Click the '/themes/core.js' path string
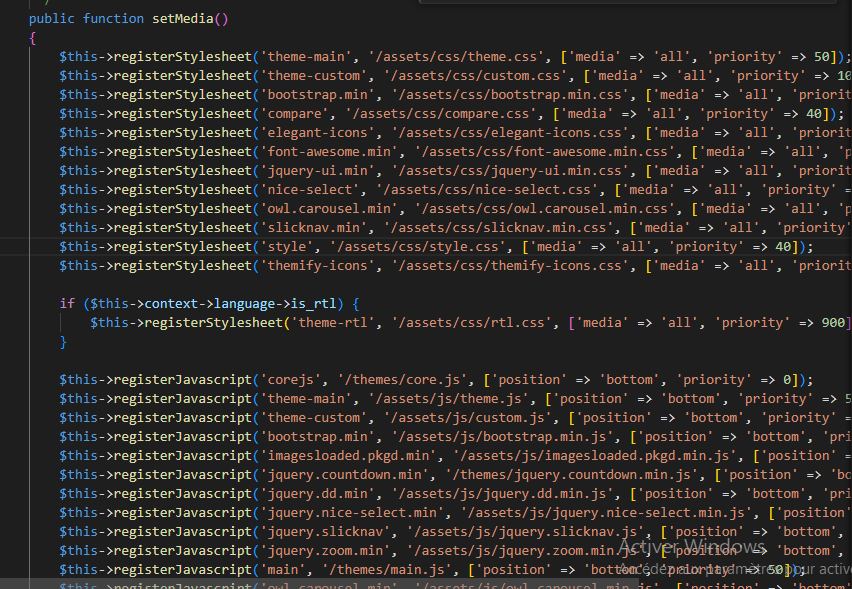 (x=402, y=380)
